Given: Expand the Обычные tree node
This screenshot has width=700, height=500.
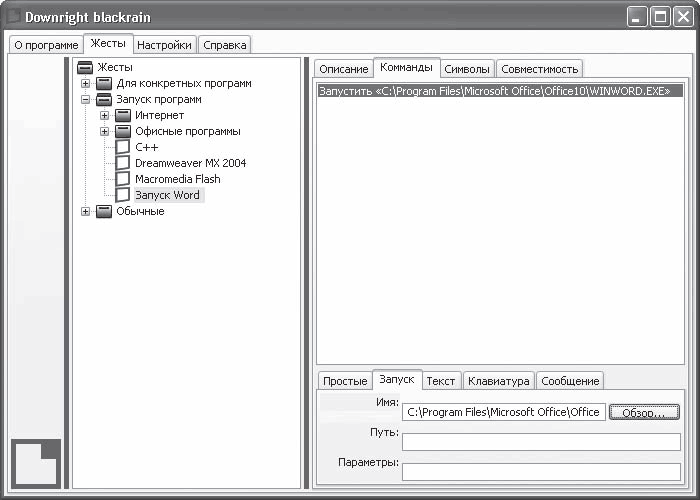Looking at the screenshot, I should (85, 211).
